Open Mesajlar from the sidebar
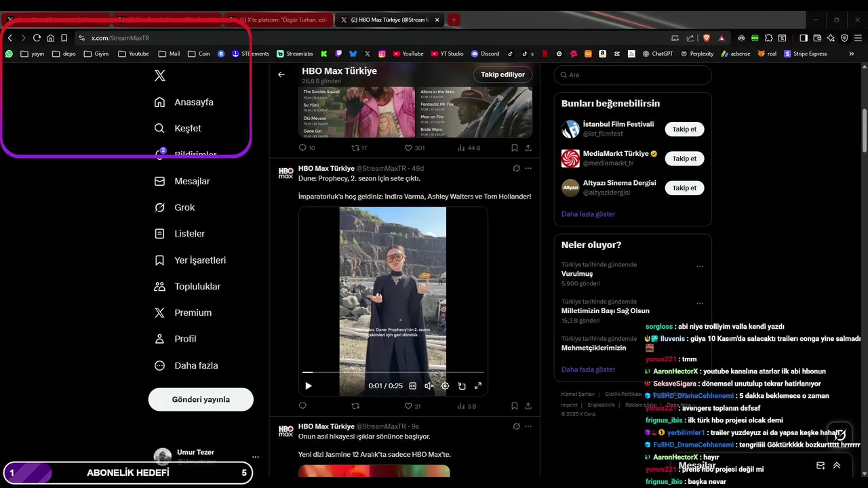 [x=182, y=181]
